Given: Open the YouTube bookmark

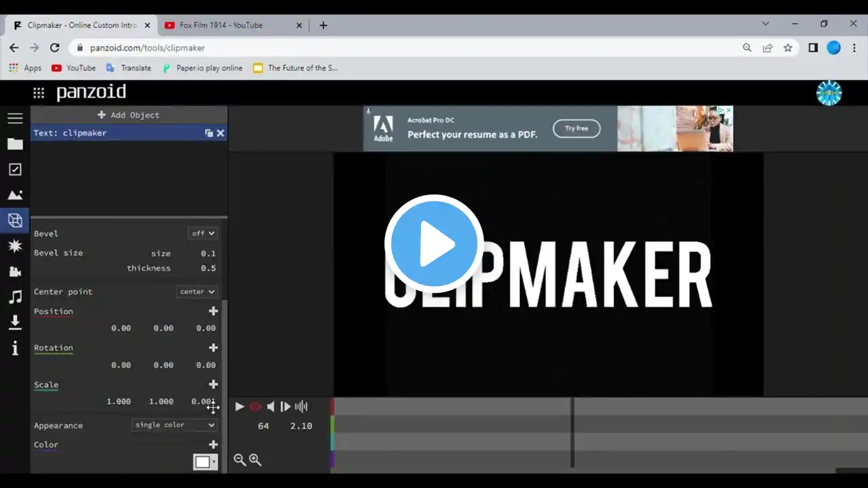Looking at the screenshot, I should point(73,68).
